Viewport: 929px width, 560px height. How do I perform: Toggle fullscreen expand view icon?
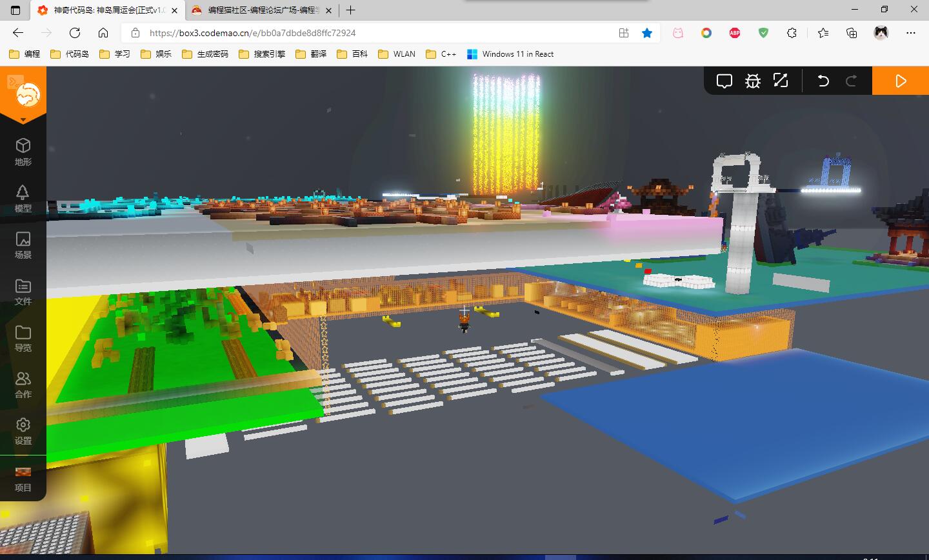click(781, 81)
